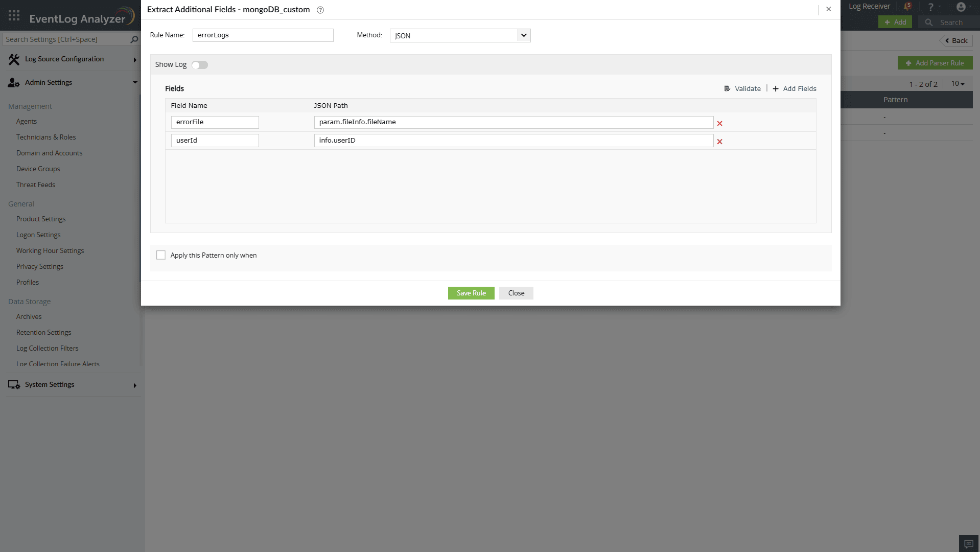Open the Log Receiver menu
The height and width of the screenshot is (552, 980).
869,6
